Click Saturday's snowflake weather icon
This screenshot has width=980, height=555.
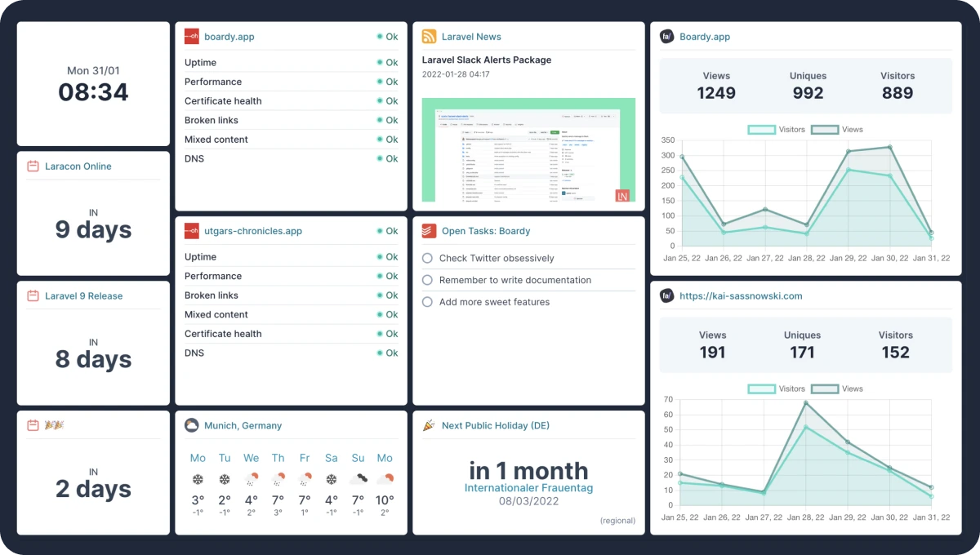coord(332,480)
